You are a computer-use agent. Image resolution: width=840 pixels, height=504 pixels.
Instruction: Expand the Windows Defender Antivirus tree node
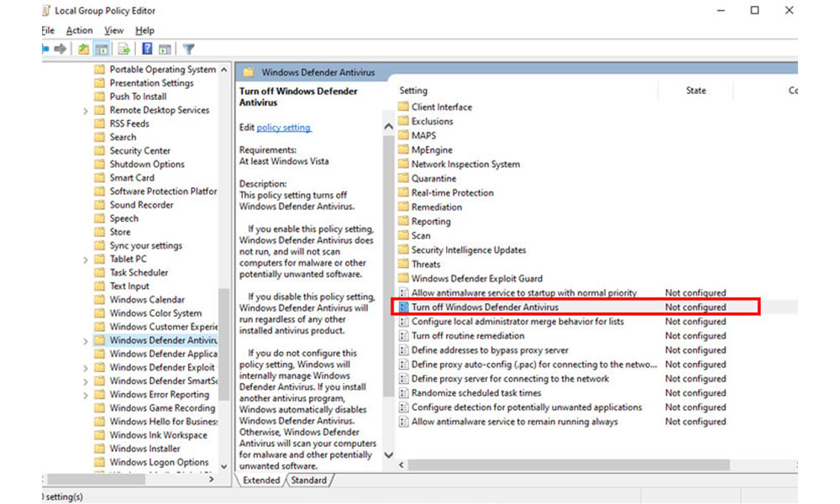point(86,341)
